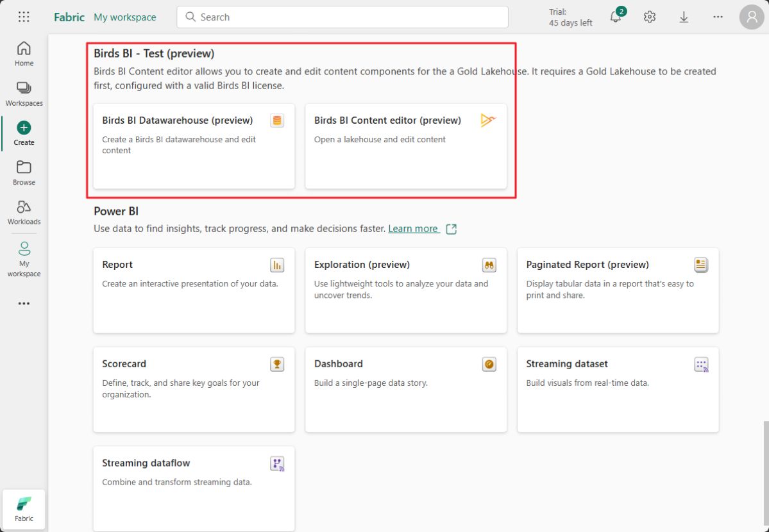Select the Streaming dataflow card title

point(146,463)
